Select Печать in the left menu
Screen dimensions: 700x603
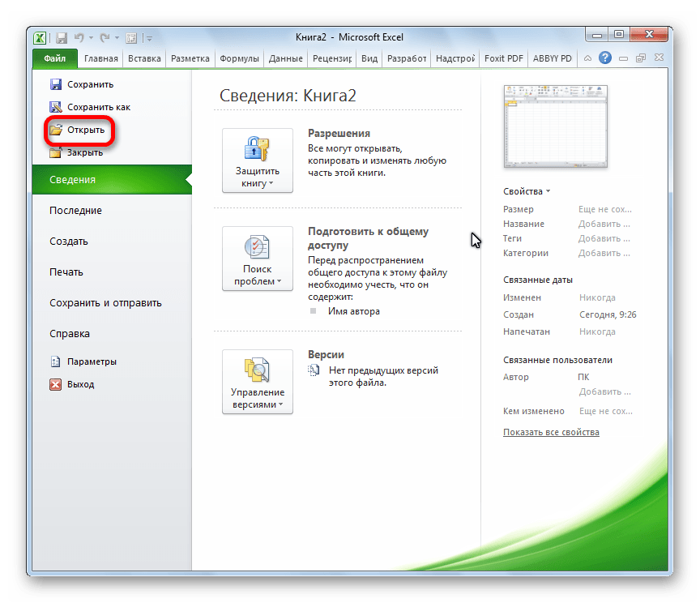pyautogui.click(x=66, y=272)
